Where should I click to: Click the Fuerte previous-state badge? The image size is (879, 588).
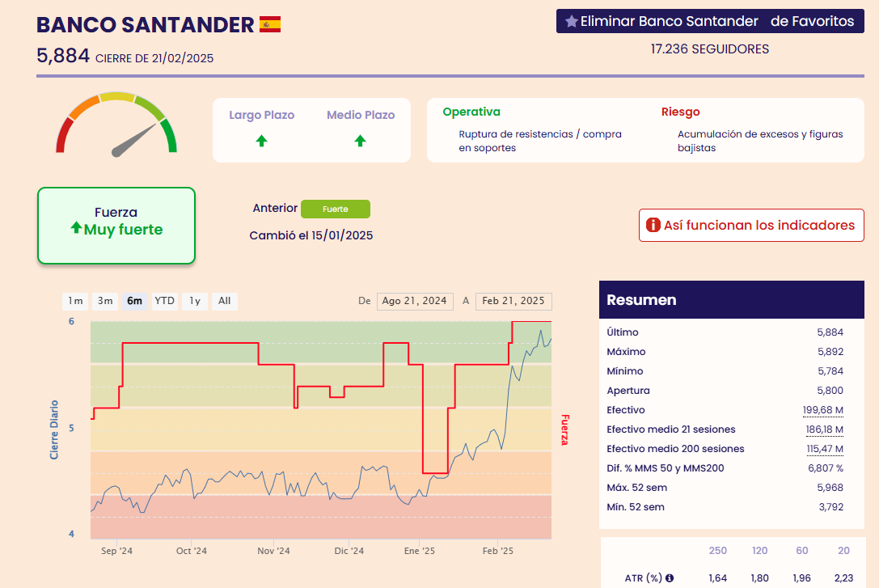[x=336, y=209]
